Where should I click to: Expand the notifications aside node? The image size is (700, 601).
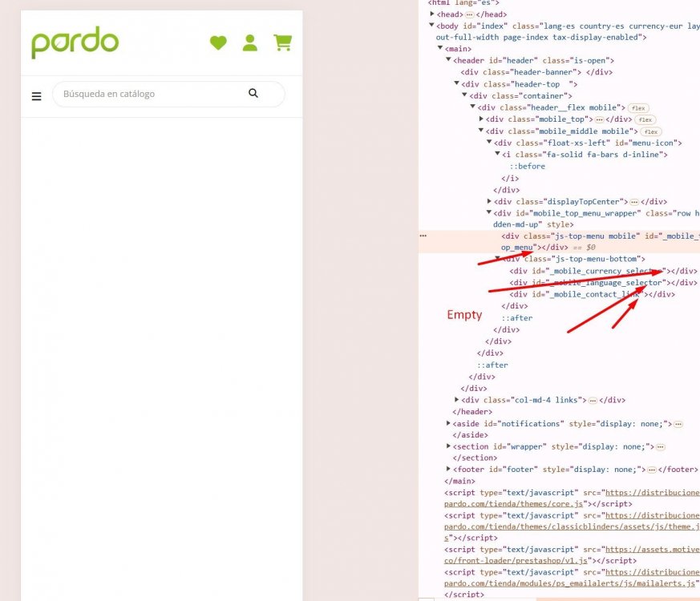(448, 423)
